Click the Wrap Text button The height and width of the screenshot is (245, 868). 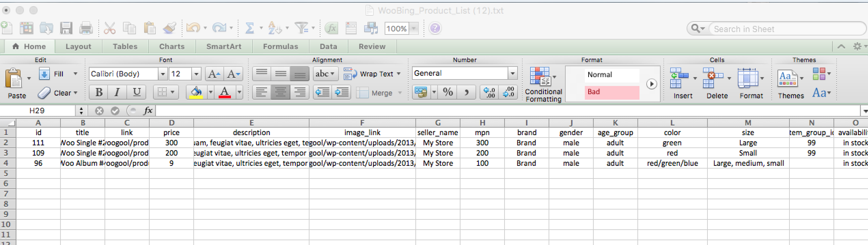372,74
